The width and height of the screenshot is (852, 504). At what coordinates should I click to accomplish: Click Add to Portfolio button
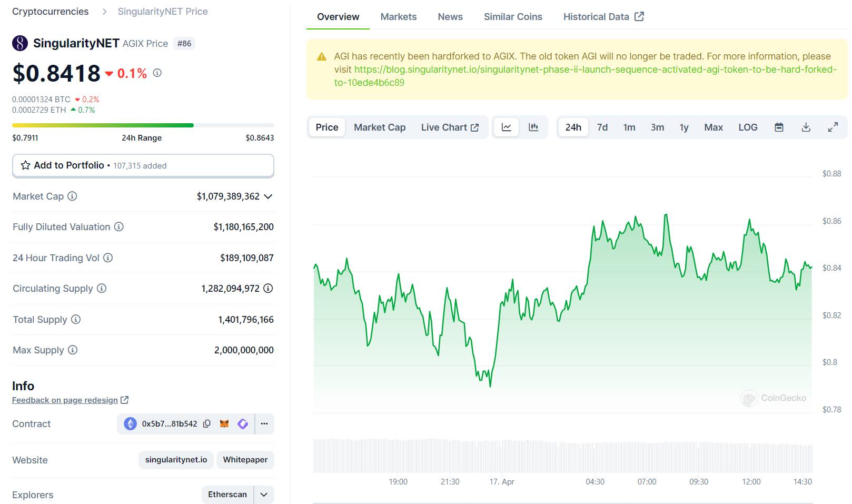143,165
